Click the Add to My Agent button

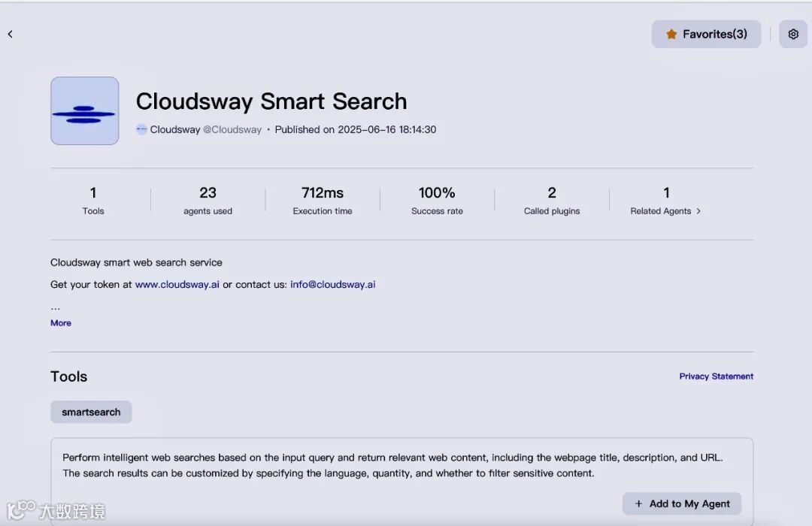(x=681, y=503)
